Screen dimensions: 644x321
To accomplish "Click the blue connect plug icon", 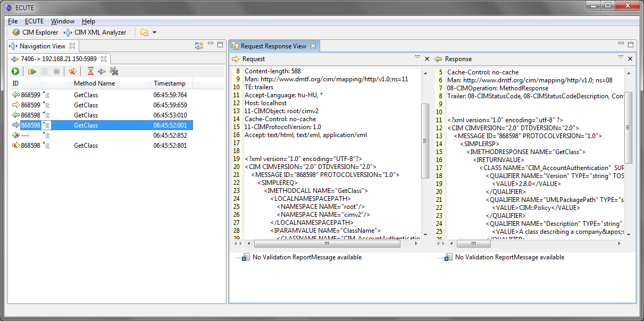I will pyautogui.click(x=102, y=71).
